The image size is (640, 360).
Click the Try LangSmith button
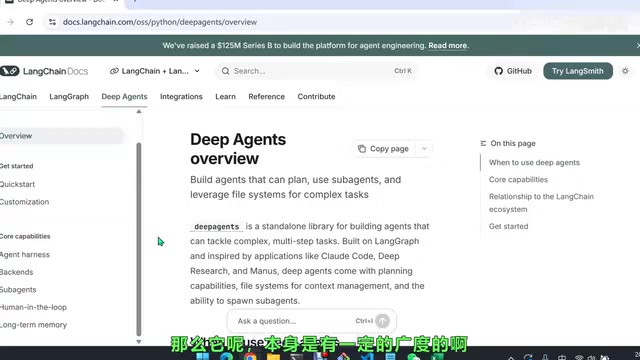[578, 71]
